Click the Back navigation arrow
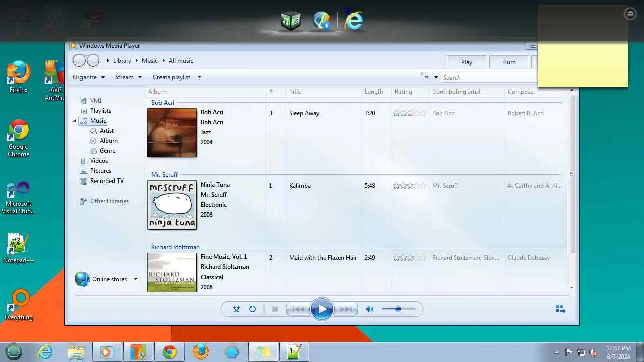The width and height of the screenshot is (644, 362). [79, 61]
